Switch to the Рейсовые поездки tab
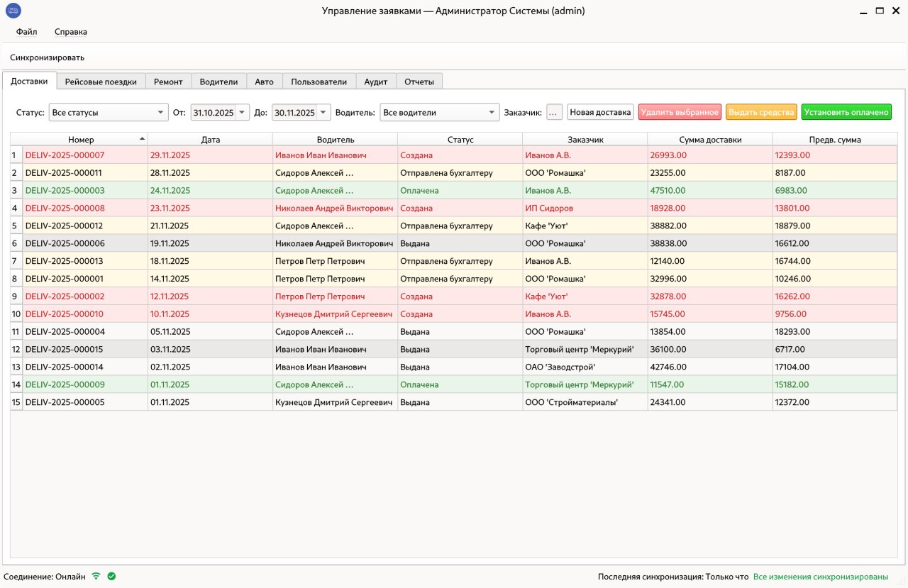This screenshot has height=588, width=908. point(101,82)
